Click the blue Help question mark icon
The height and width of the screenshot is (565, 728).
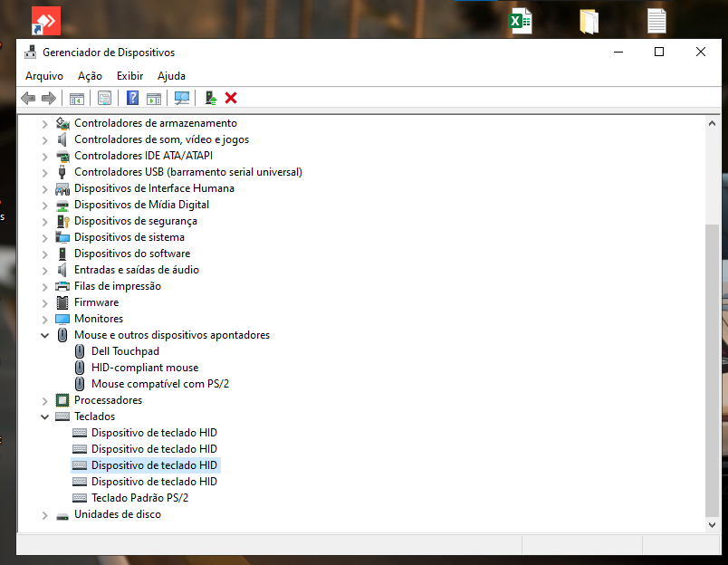(x=132, y=98)
